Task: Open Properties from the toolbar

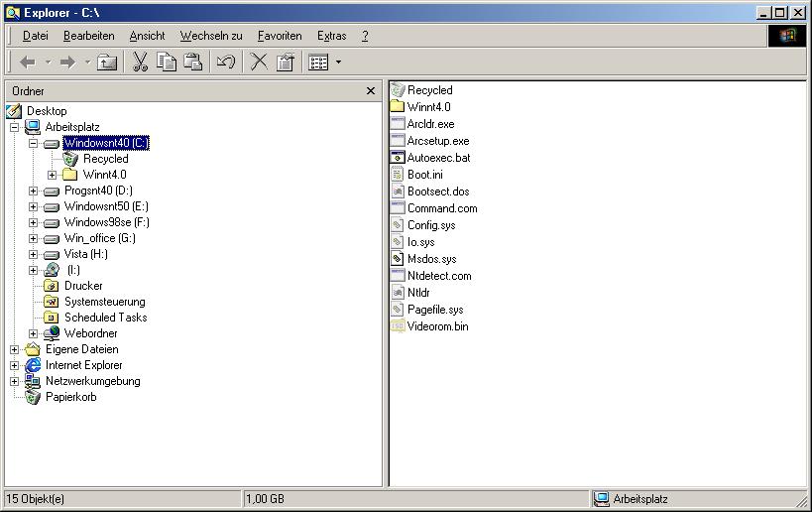Action: [286, 63]
